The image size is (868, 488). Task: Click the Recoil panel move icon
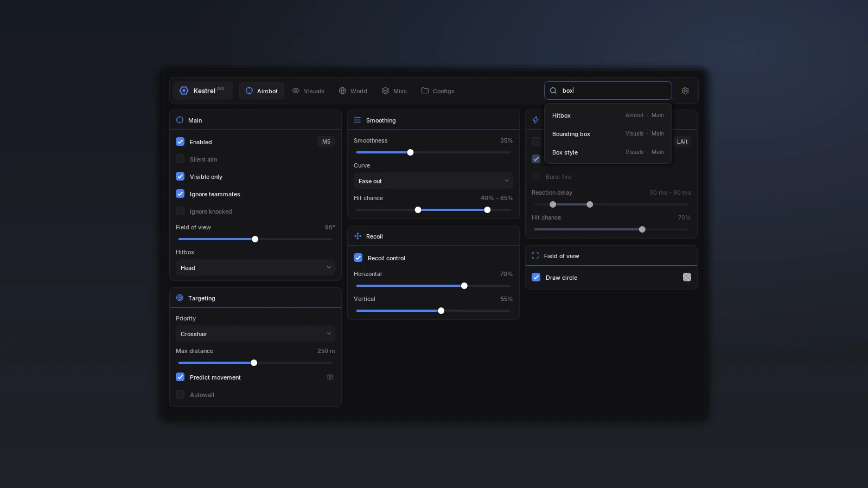(x=358, y=236)
